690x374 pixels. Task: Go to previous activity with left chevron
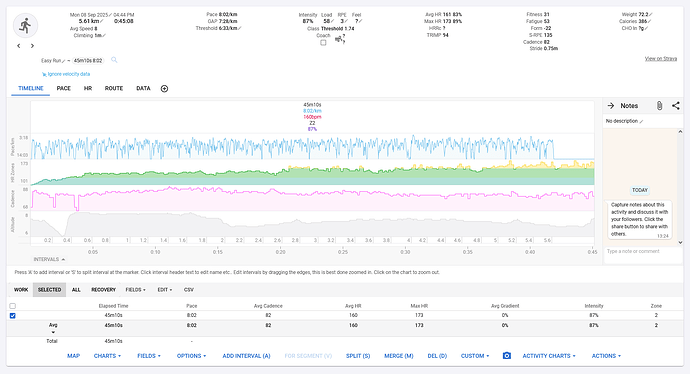point(18,46)
